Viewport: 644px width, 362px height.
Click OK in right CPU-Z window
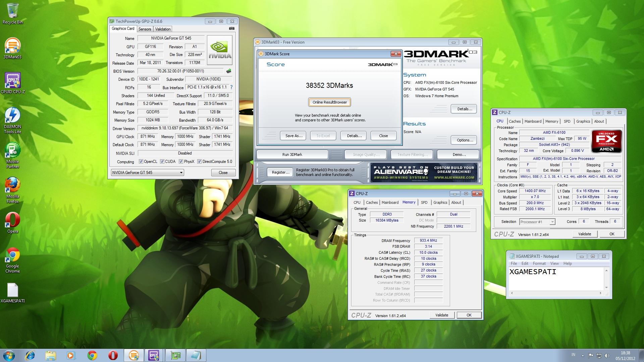point(612,234)
